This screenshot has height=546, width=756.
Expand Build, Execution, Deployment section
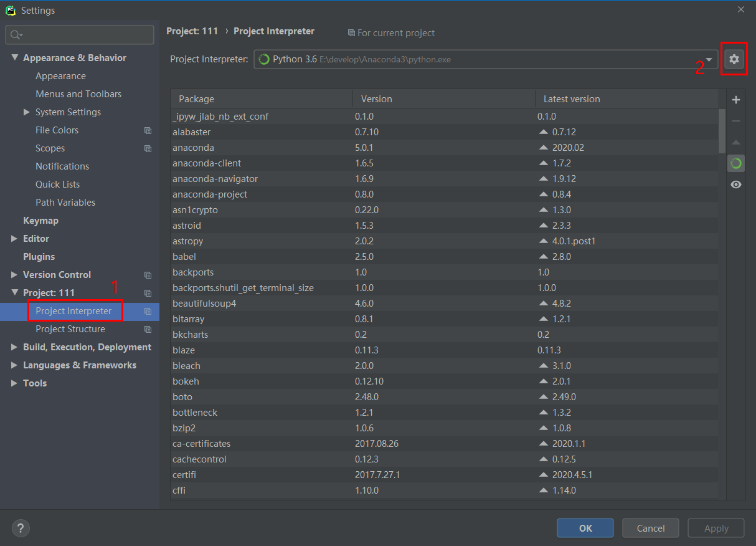coord(14,347)
